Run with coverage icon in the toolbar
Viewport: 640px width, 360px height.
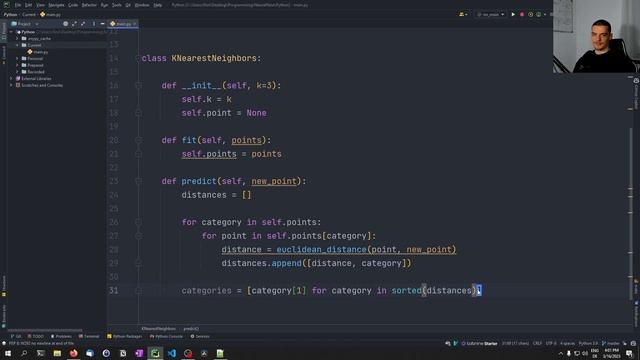pyautogui.click(x=530, y=14)
